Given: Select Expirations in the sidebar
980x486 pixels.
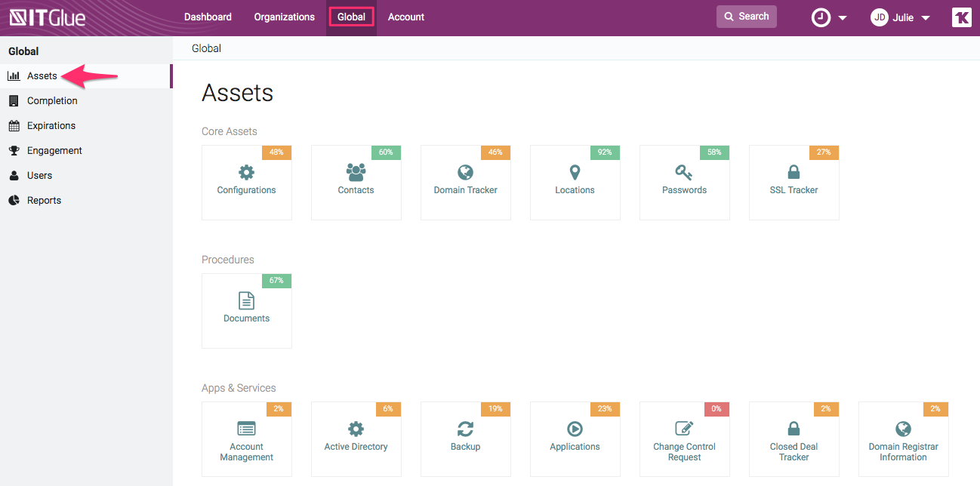Looking at the screenshot, I should pos(51,125).
